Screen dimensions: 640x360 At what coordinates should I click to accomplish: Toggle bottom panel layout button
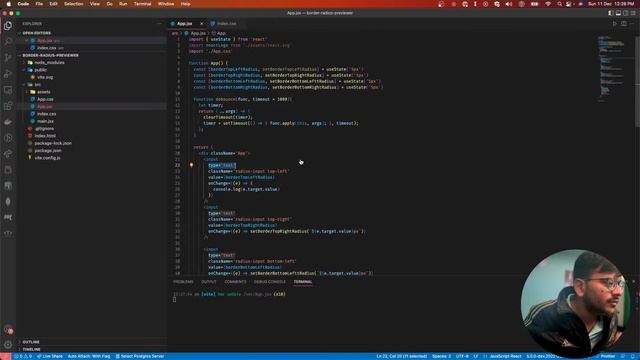[x=618, y=13]
